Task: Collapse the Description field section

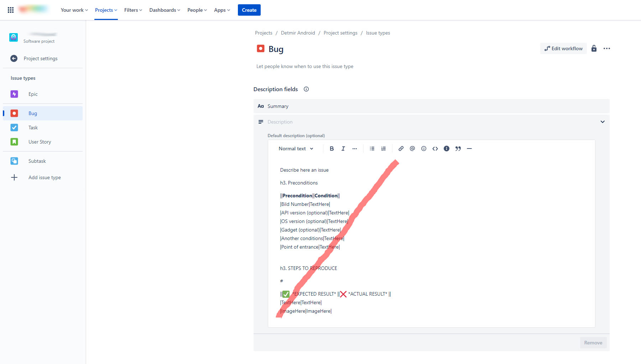Action: click(x=603, y=121)
